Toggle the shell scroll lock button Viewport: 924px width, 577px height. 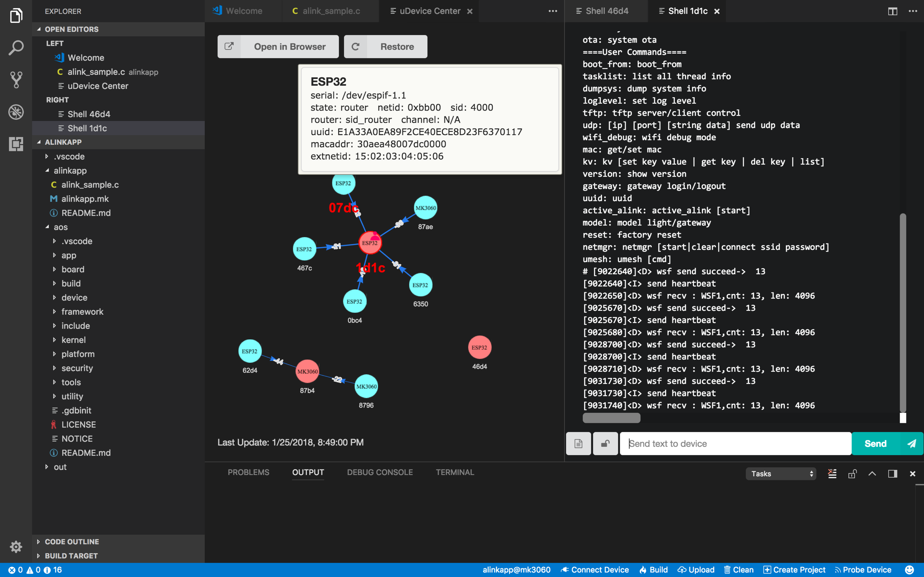[x=605, y=443]
